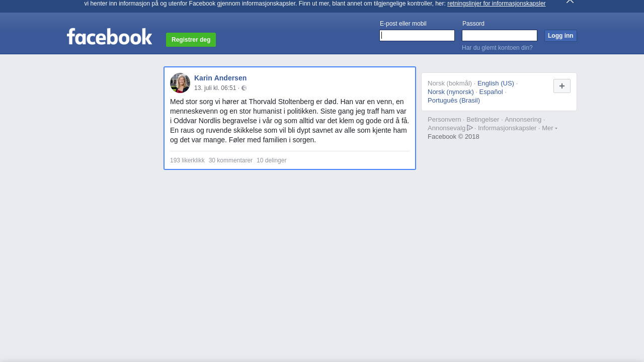Open Karin Andersen's name link

(x=220, y=78)
